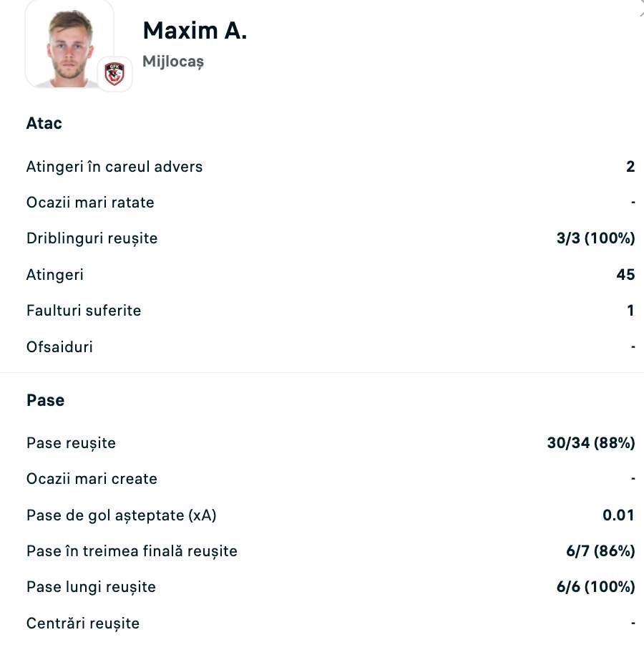Screen dimensions: 644x660
Task: Click the Pase section header
Action: [x=45, y=400]
